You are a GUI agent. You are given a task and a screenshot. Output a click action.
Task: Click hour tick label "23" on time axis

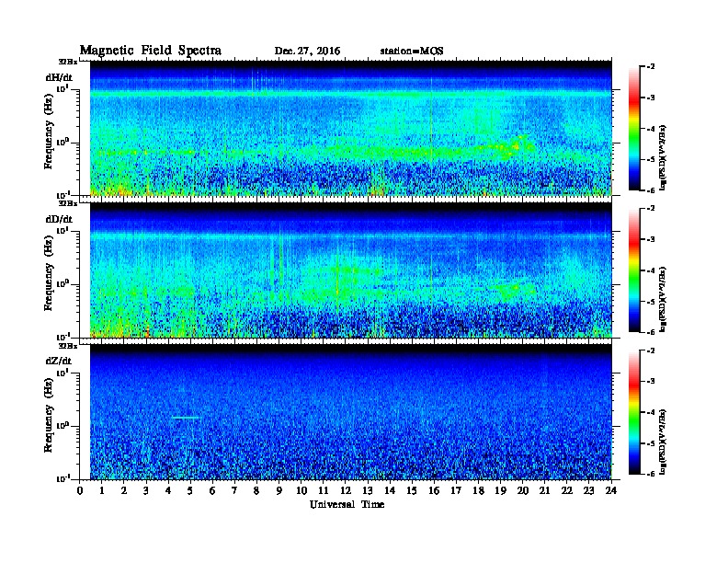coord(589,490)
